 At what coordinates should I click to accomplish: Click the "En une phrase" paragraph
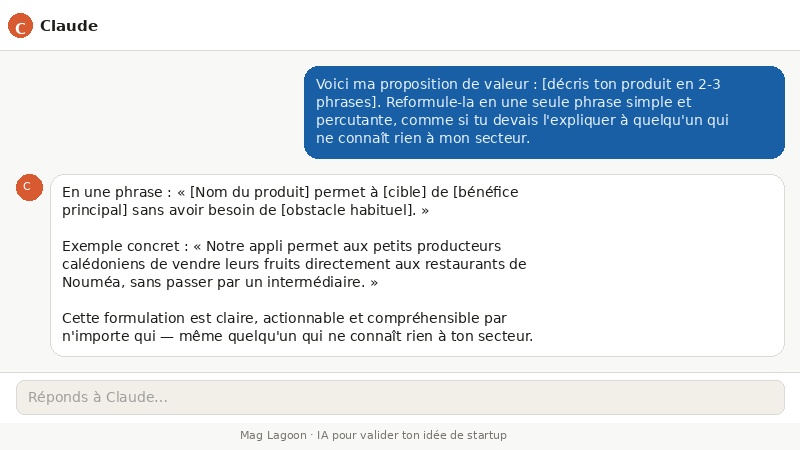click(290, 201)
